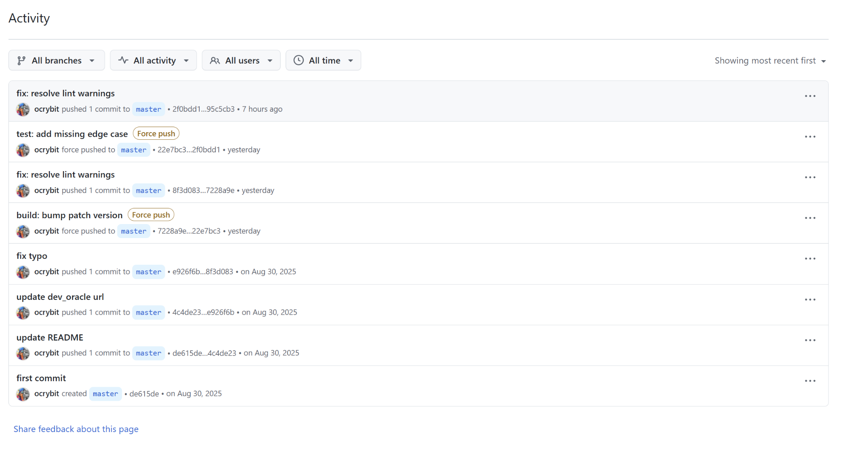Click ocrybit avatar in update dev_oracle url row
The width and height of the screenshot is (868, 460).
[x=23, y=313]
